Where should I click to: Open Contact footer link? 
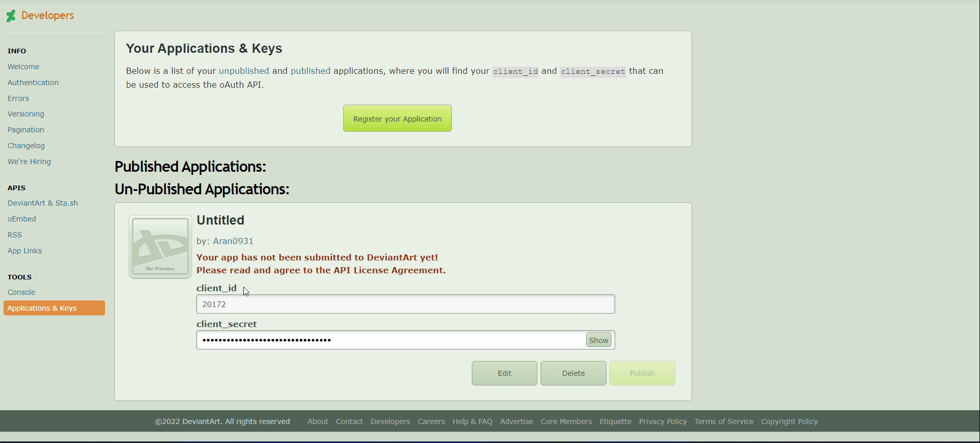click(349, 421)
